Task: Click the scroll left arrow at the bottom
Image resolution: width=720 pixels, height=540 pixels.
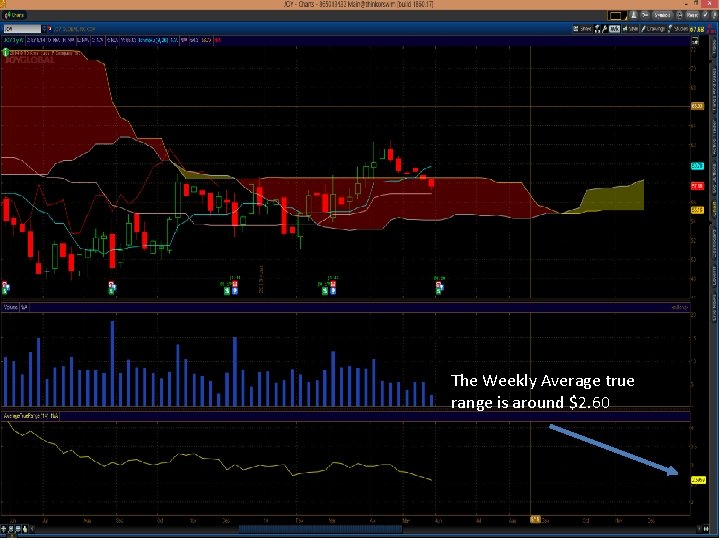Action: 32,529
